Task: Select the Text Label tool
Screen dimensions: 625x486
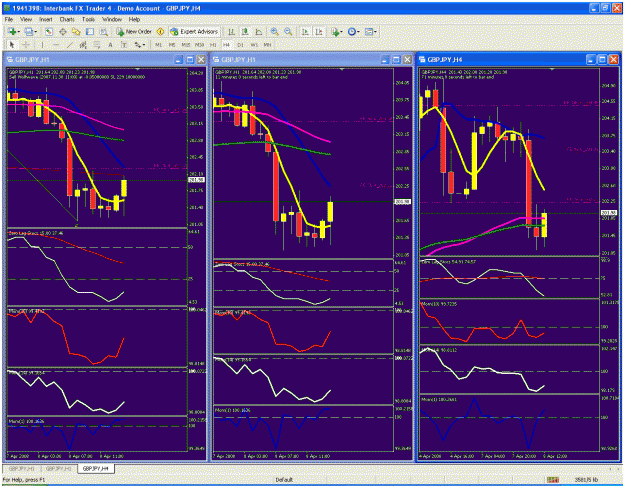Action: [124, 45]
